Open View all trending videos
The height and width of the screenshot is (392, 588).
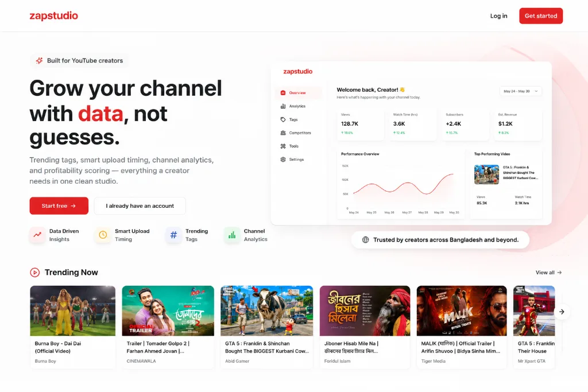(548, 273)
